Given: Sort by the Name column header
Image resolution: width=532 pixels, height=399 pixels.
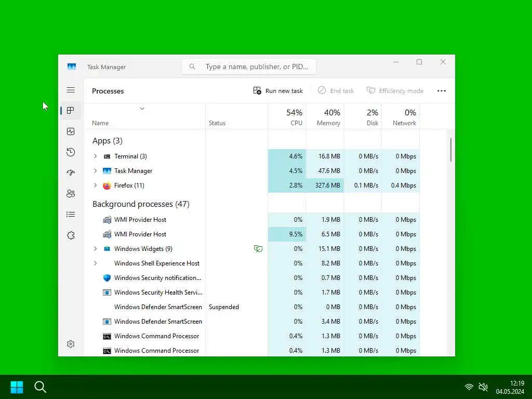Looking at the screenshot, I should (x=100, y=123).
